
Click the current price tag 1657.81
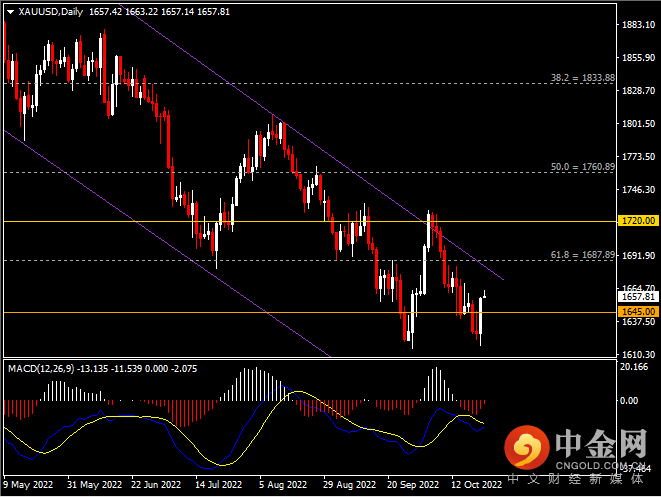point(638,297)
